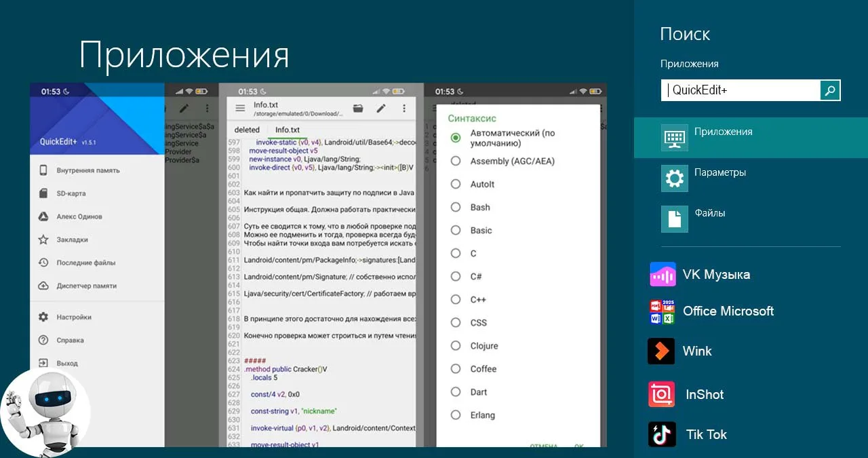Select Clojure syntax radio button

coord(456,345)
